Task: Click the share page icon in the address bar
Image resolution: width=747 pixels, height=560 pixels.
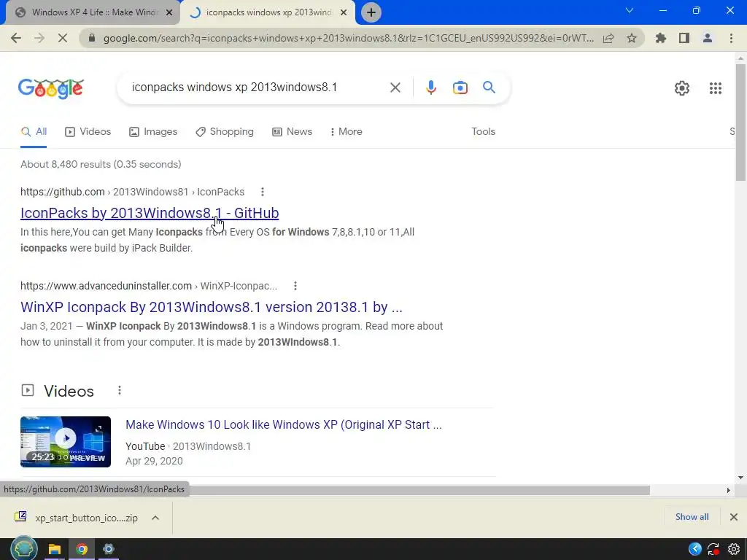Action: coord(608,38)
